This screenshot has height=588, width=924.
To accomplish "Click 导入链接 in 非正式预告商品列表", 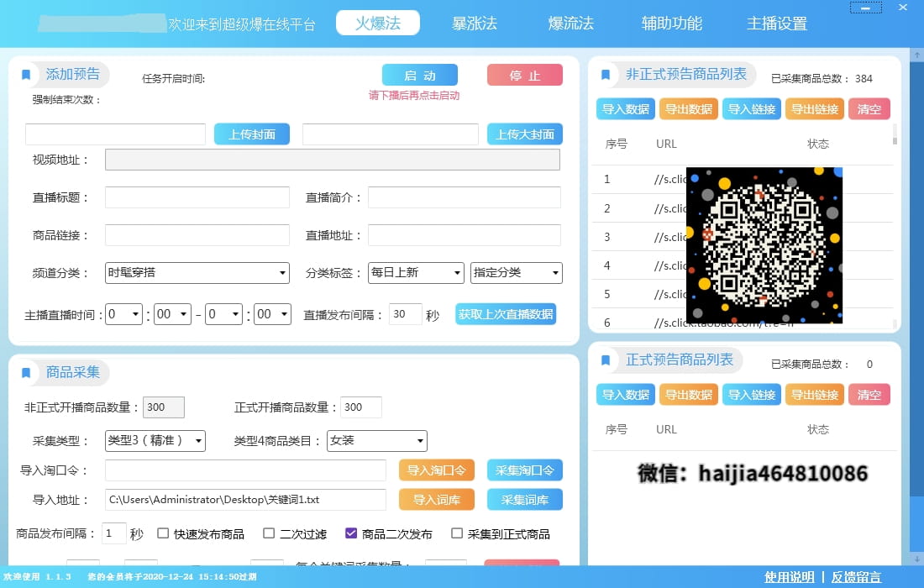I will (x=751, y=109).
